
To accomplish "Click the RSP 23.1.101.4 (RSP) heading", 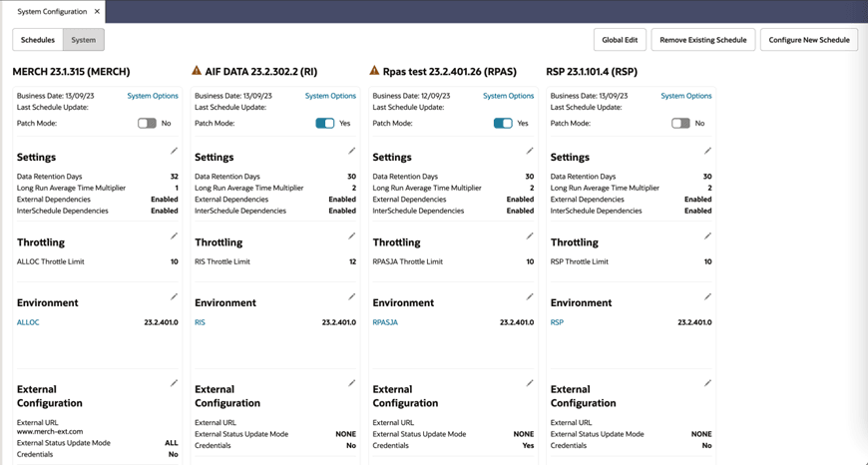I will (592, 72).
